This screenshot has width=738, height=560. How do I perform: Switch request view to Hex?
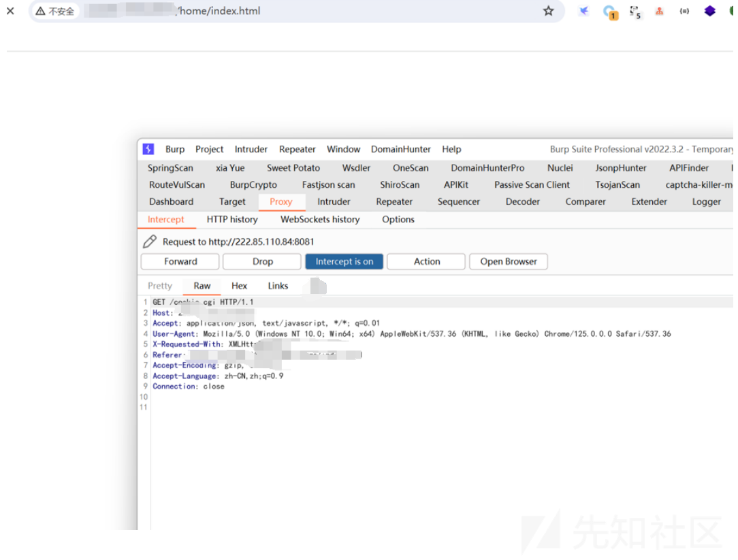[x=239, y=286]
